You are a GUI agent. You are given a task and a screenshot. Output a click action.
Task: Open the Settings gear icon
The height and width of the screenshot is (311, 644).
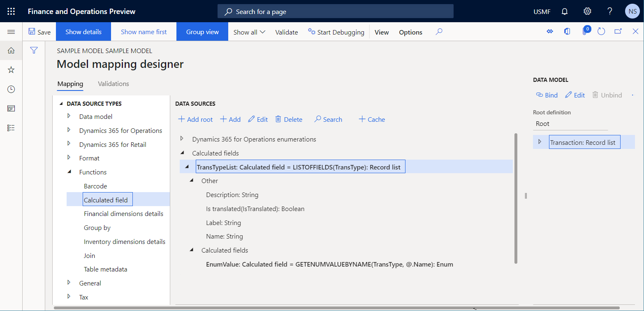[x=587, y=11]
